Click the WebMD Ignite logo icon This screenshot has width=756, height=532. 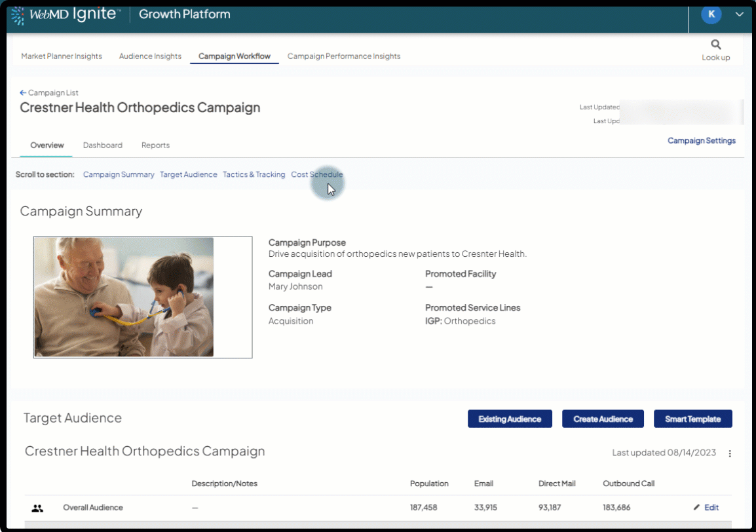(x=18, y=15)
